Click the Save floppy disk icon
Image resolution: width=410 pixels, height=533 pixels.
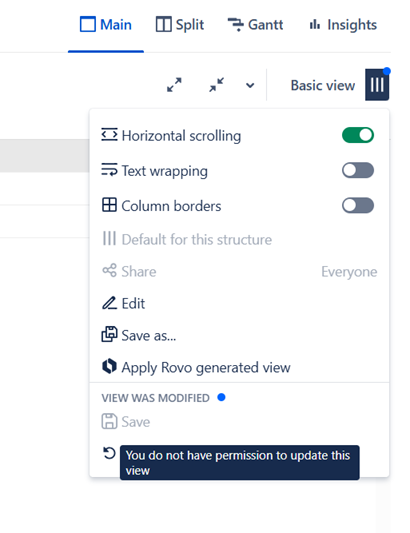[109, 422]
